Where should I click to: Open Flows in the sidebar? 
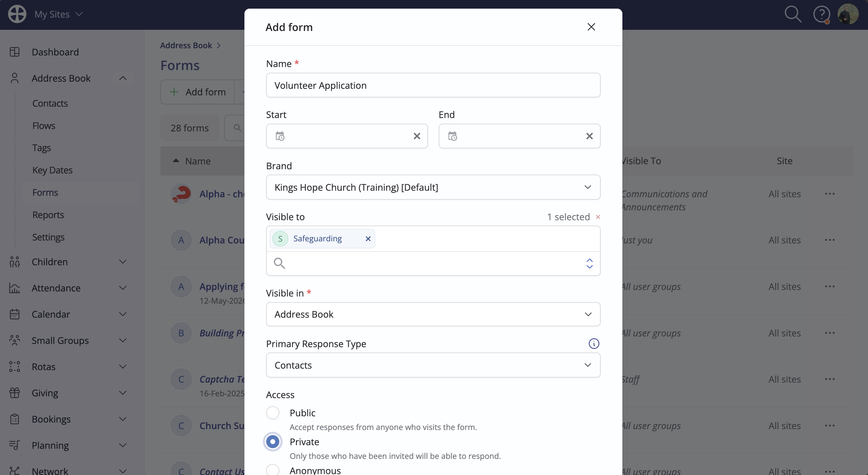44,126
